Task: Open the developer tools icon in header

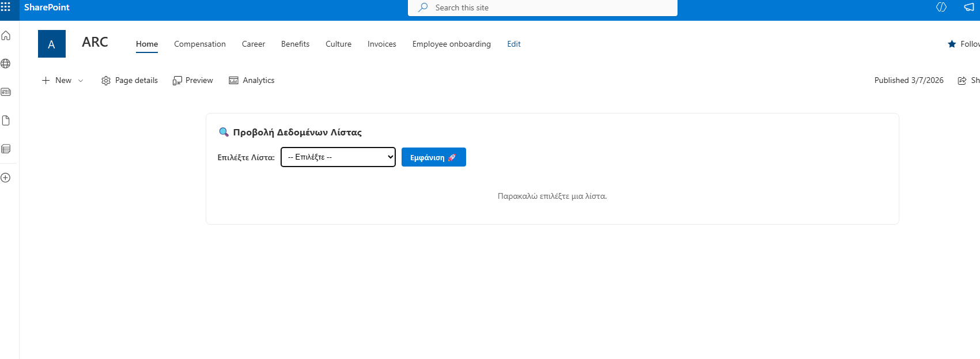Action: pos(941,7)
